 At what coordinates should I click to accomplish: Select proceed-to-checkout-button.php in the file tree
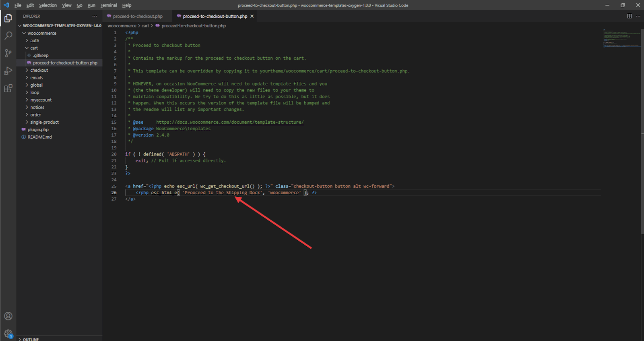coord(65,63)
